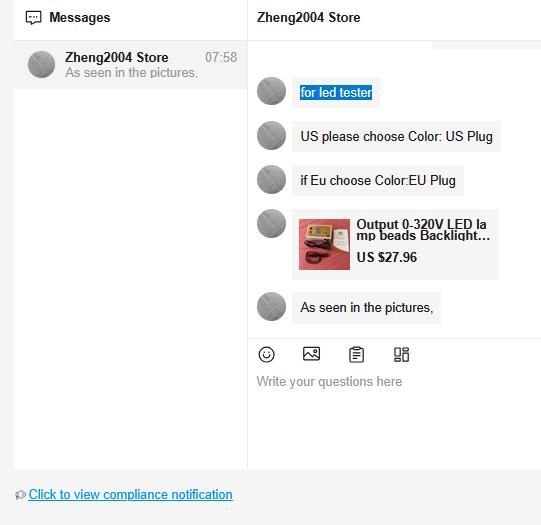Click the send image icon
Viewport: 541px width, 525px height.
tap(311, 354)
